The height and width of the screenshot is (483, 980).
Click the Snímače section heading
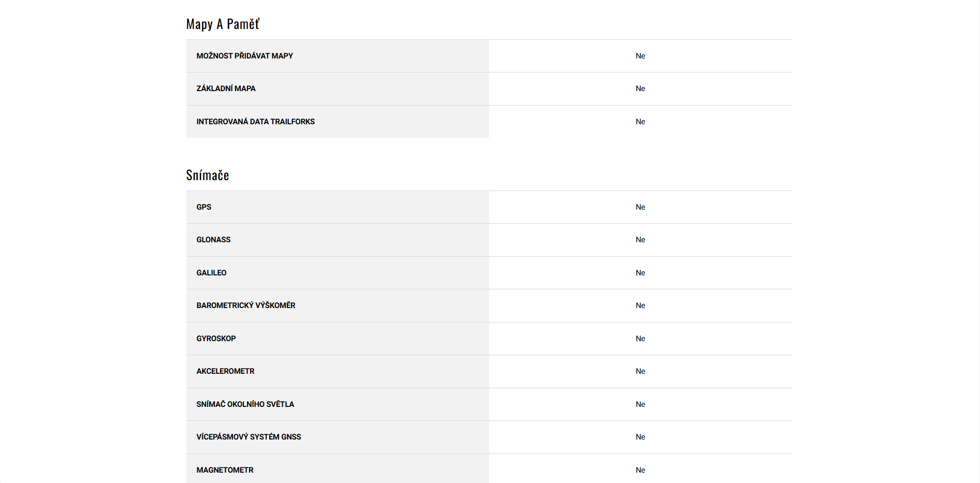coord(207,175)
